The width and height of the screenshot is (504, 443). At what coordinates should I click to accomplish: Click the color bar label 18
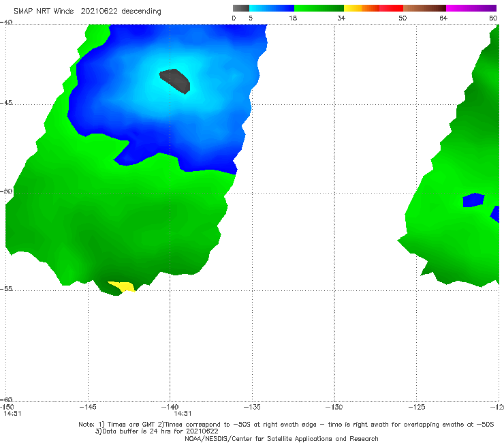tap(293, 18)
